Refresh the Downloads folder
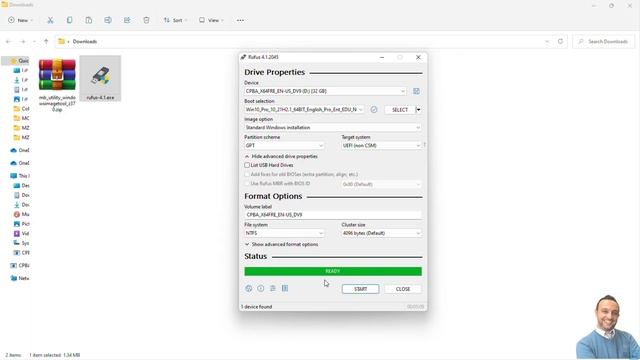The image size is (640, 360). [560, 41]
